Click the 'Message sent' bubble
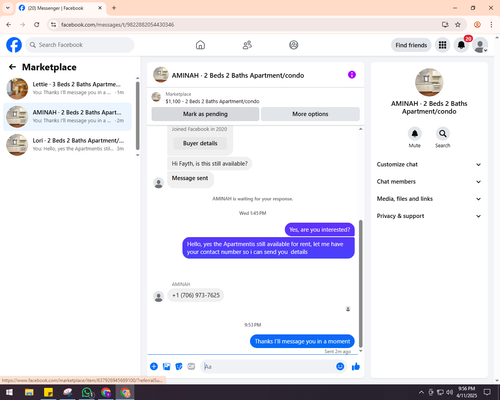The height and width of the screenshot is (400, 500). (x=190, y=178)
